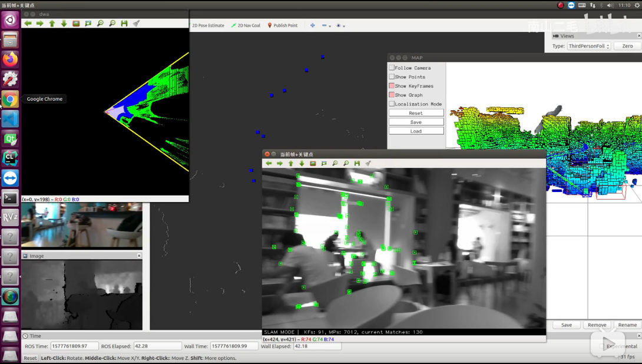The width and height of the screenshot is (642, 364).
Task: Close the Views panel
Action: click(x=639, y=35)
